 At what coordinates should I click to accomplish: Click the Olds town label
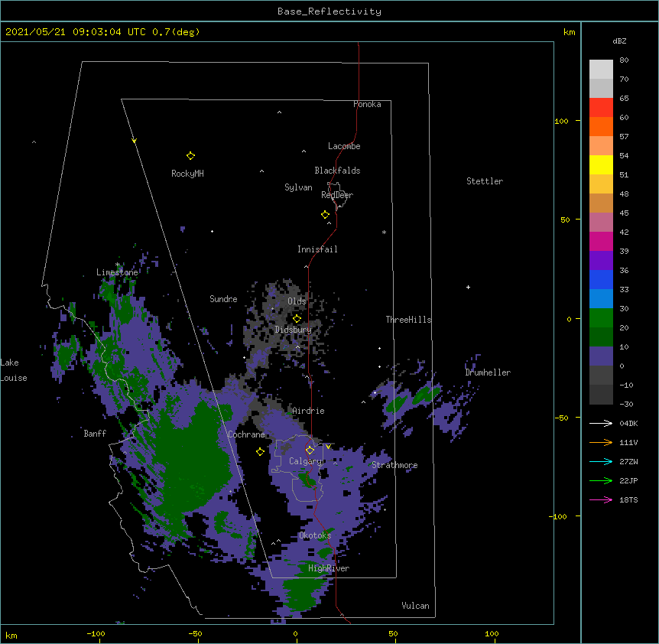coord(297,301)
